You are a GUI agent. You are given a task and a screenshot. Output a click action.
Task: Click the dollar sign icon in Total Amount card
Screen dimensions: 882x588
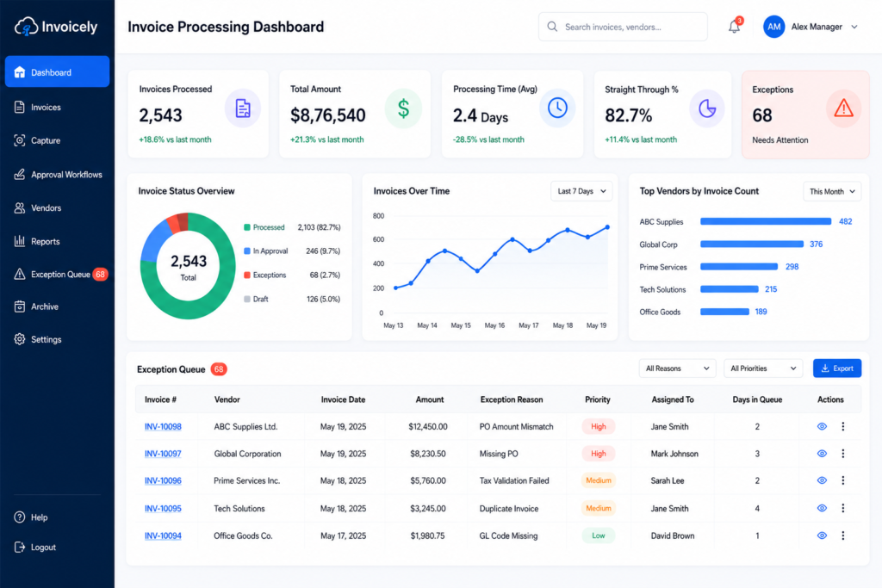coord(403,108)
